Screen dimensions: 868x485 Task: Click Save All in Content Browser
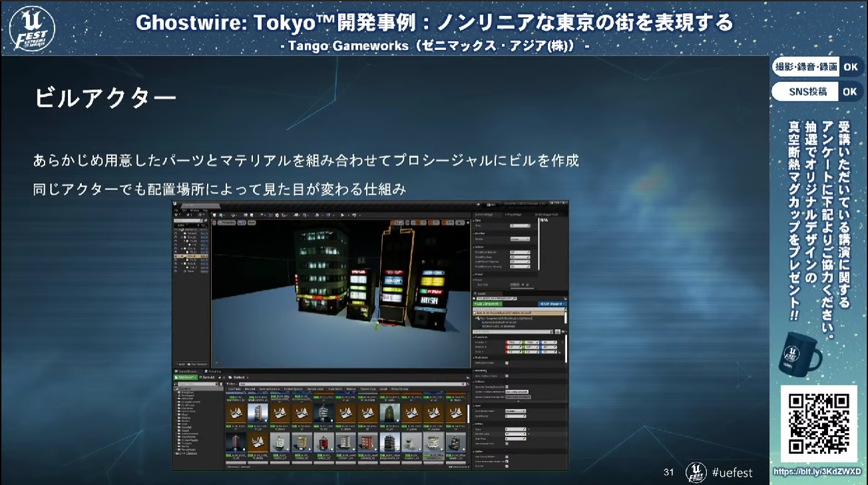coord(207,377)
